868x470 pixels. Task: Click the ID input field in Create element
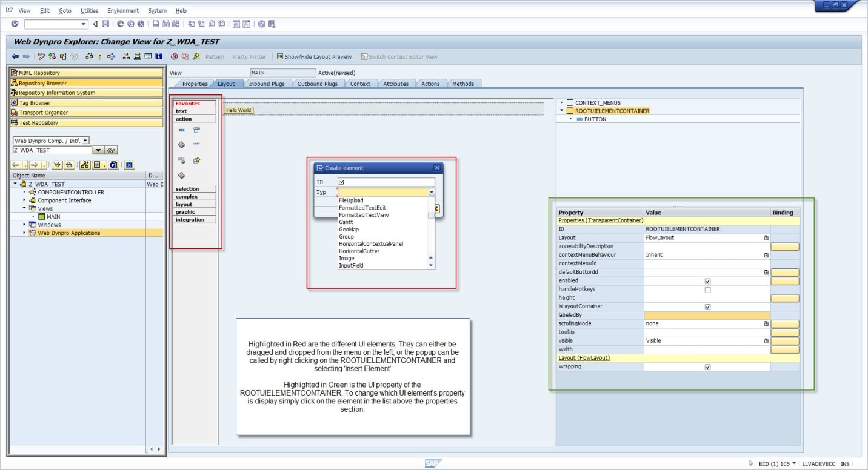pos(386,182)
